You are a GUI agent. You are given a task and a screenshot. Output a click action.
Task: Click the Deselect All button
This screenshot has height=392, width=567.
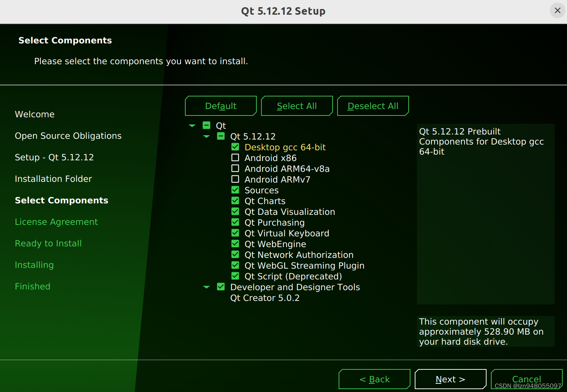pyautogui.click(x=373, y=106)
